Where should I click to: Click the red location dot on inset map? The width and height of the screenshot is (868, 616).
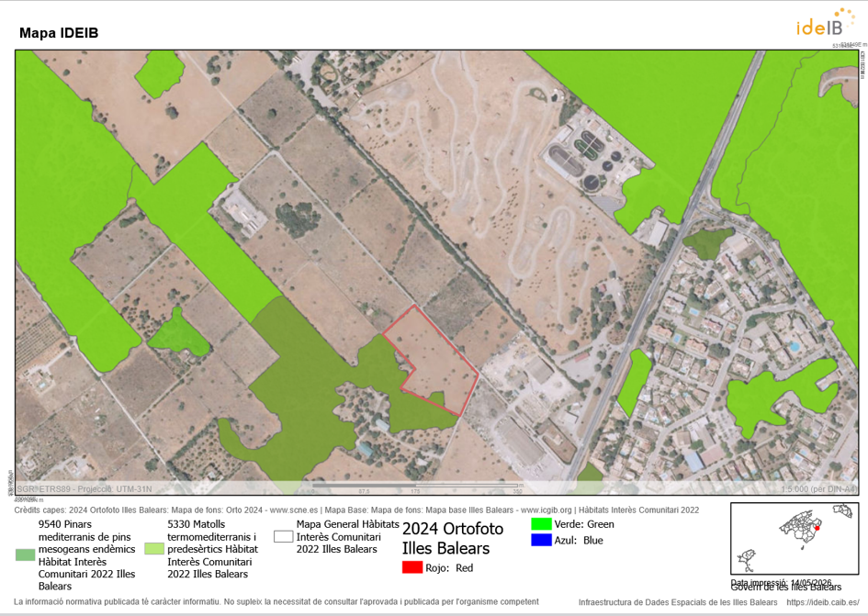[817, 528]
